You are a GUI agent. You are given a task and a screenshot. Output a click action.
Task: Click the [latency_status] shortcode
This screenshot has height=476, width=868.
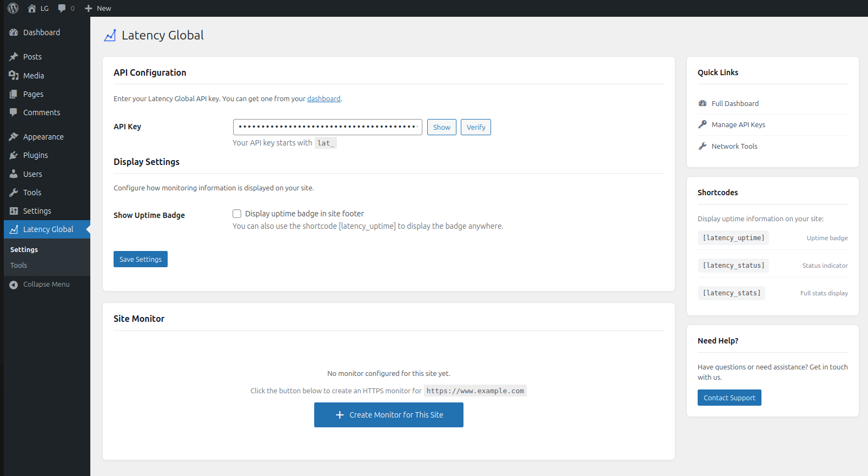(x=733, y=266)
